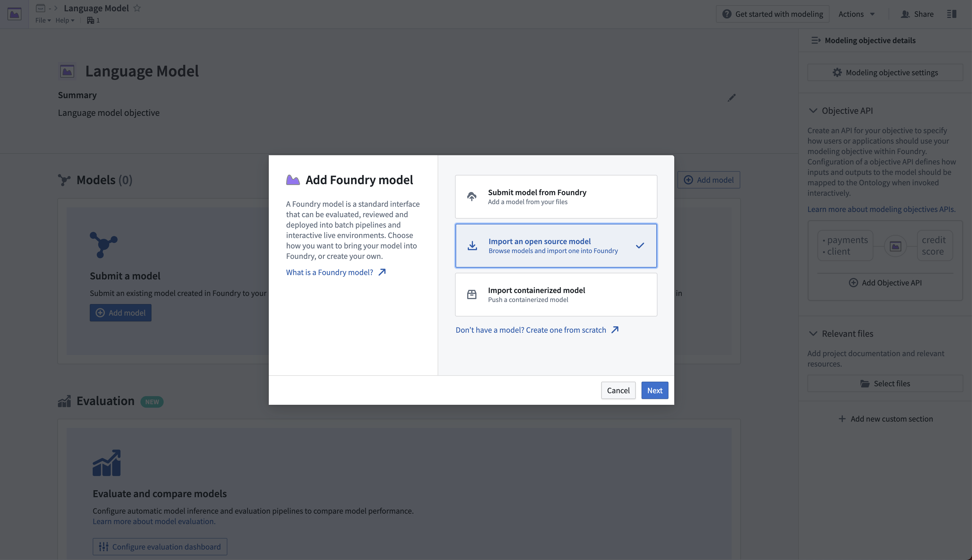Viewport: 972px width, 560px height.
Task: Collapse Modeling objective details panel
Action: coord(816,40)
